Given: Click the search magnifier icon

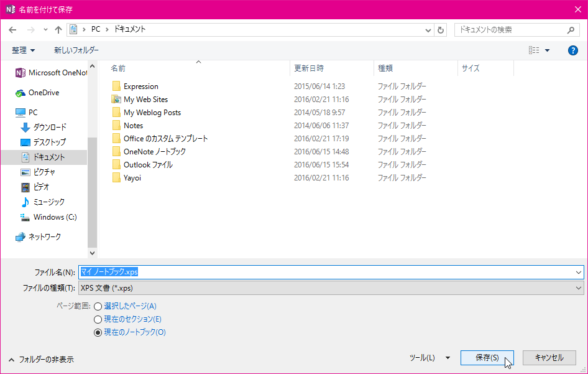Looking at the screenshot, I should pos(571,30).
